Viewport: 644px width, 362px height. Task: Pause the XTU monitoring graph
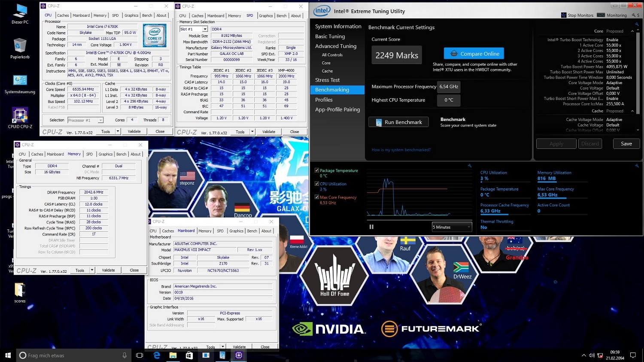click(371, 227)
